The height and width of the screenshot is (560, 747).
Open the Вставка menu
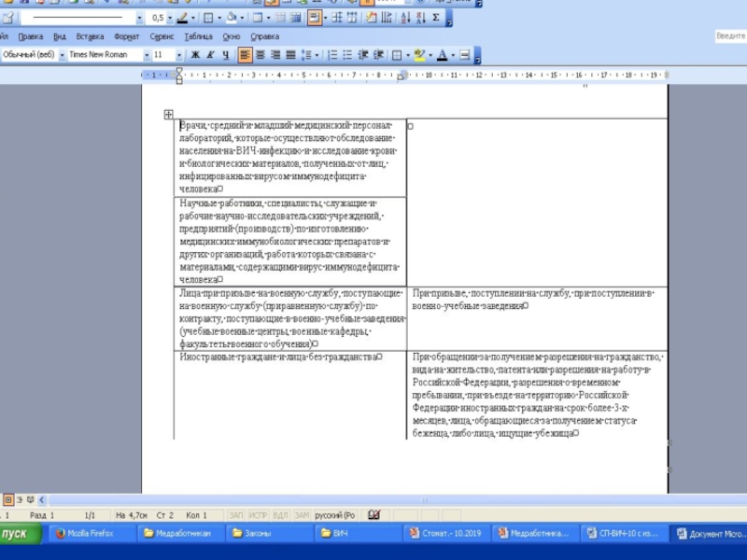tap(90, 36)
